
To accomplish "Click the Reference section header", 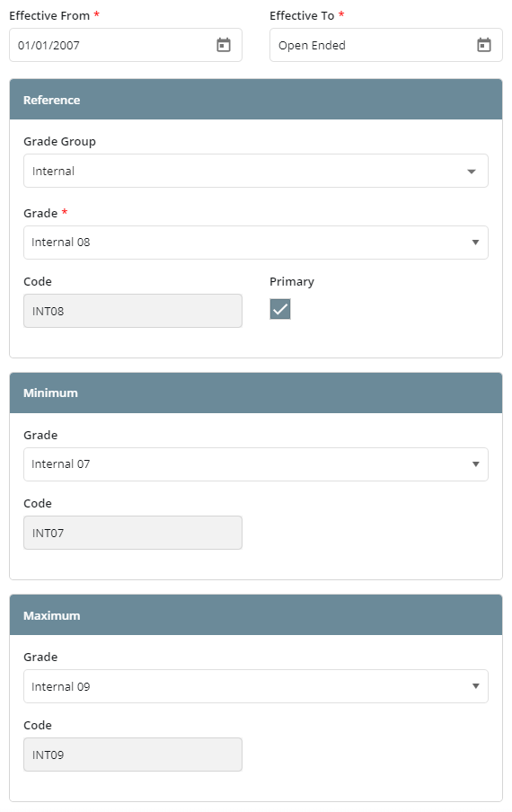I will pyautogui.click(x=256, y=100).
